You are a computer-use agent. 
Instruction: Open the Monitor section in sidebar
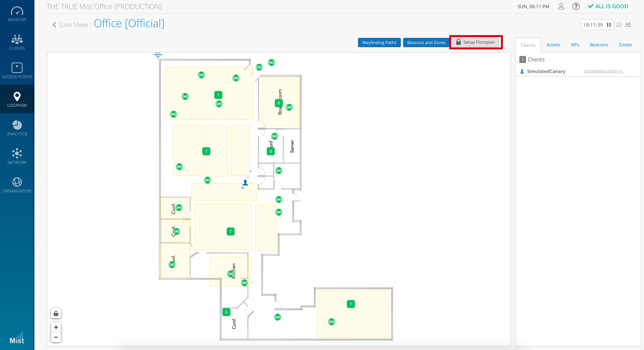tap(17, 14)
